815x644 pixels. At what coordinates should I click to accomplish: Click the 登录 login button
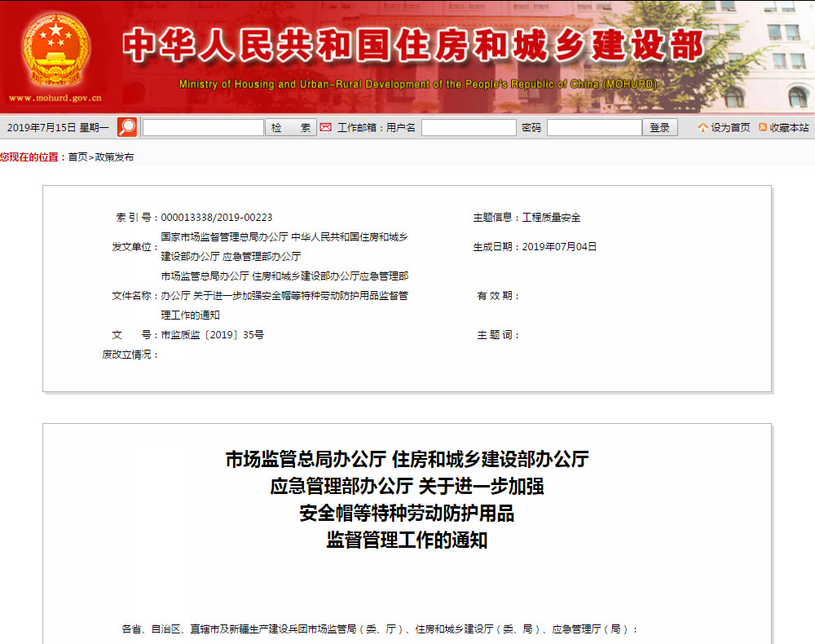pos(659,128)
